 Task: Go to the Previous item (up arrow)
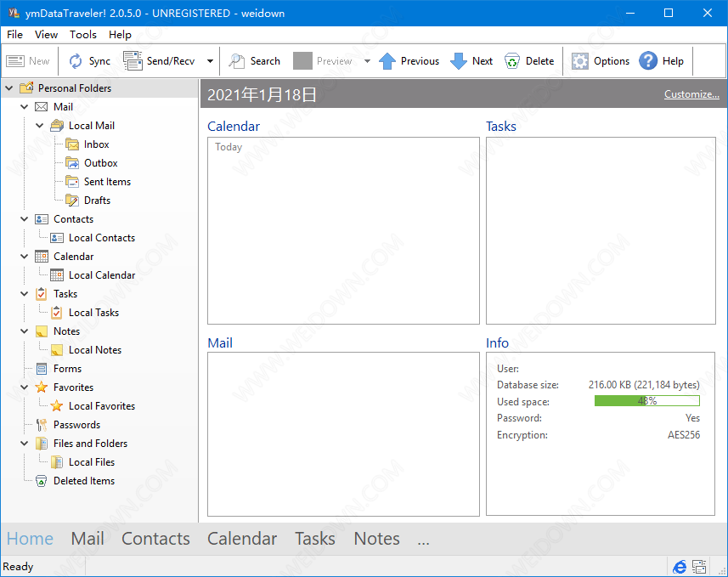(387, 61)
